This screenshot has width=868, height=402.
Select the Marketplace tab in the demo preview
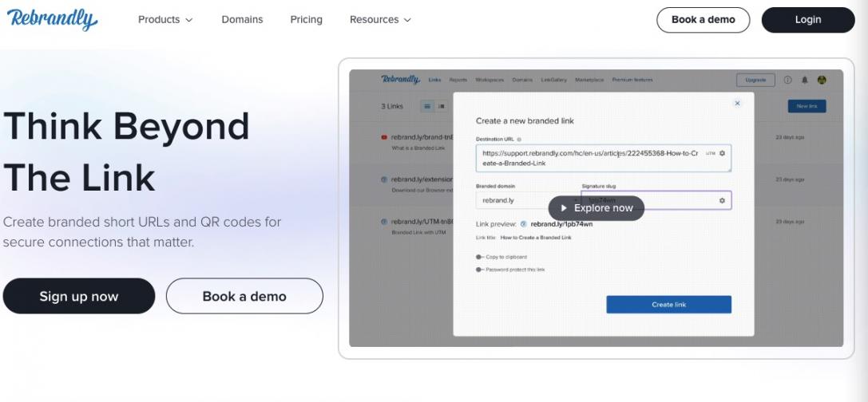pos(589,81)
